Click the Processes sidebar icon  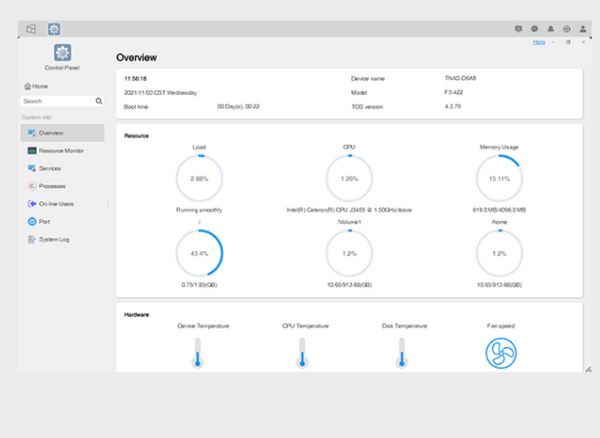click(x=32, y=186)
